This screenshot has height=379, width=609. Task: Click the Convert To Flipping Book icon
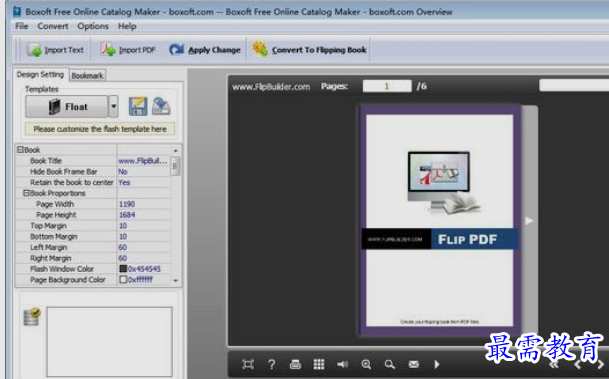pos(260,49)
